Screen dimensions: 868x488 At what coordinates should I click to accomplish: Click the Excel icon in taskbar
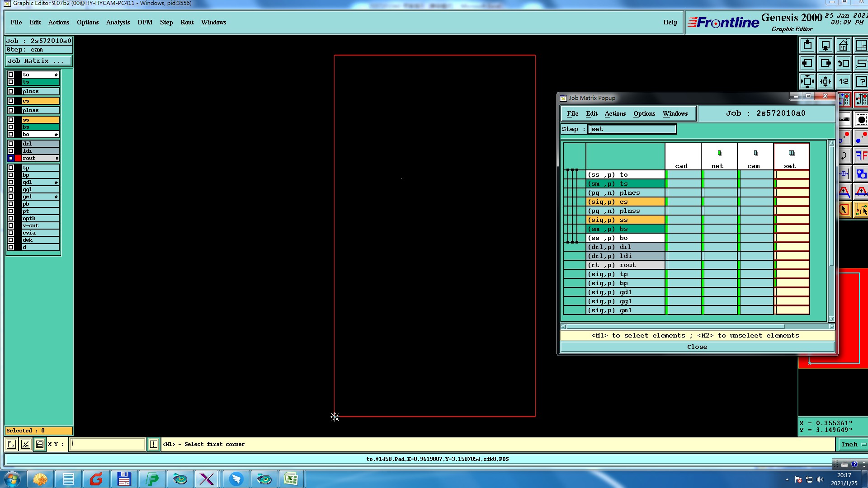coord(291,479)
